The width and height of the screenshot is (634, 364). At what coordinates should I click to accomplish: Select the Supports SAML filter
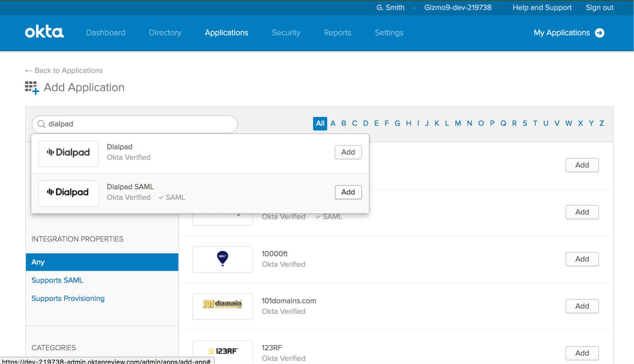(57, 280)
